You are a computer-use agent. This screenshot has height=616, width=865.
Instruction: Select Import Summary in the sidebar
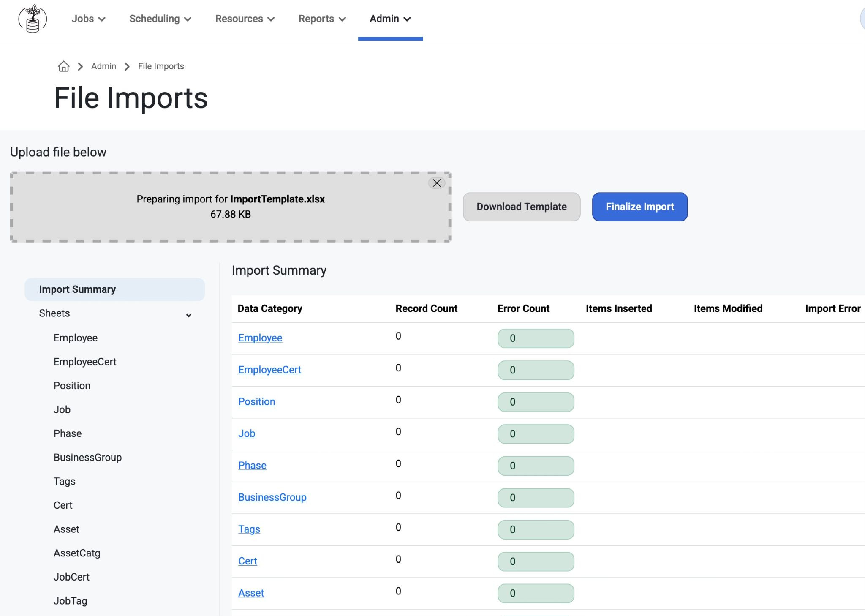click(x=114, y=289)
